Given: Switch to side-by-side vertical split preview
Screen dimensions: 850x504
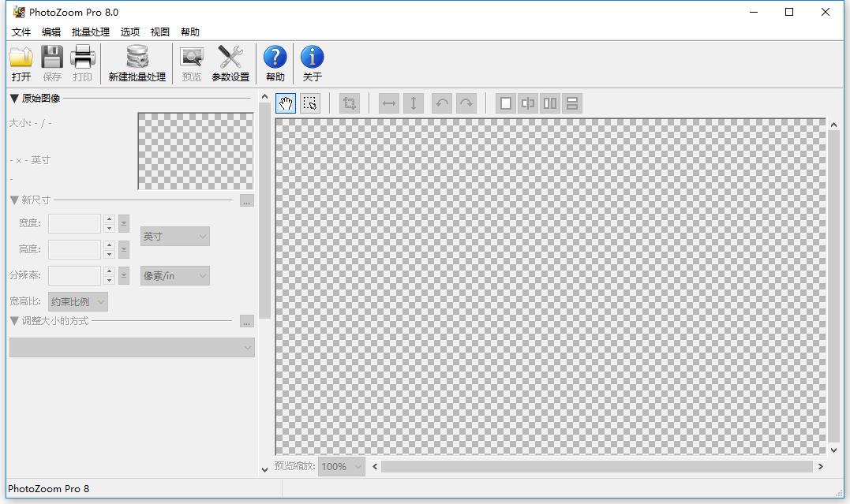Looking at the screenshot, I should tap(549, 103).
